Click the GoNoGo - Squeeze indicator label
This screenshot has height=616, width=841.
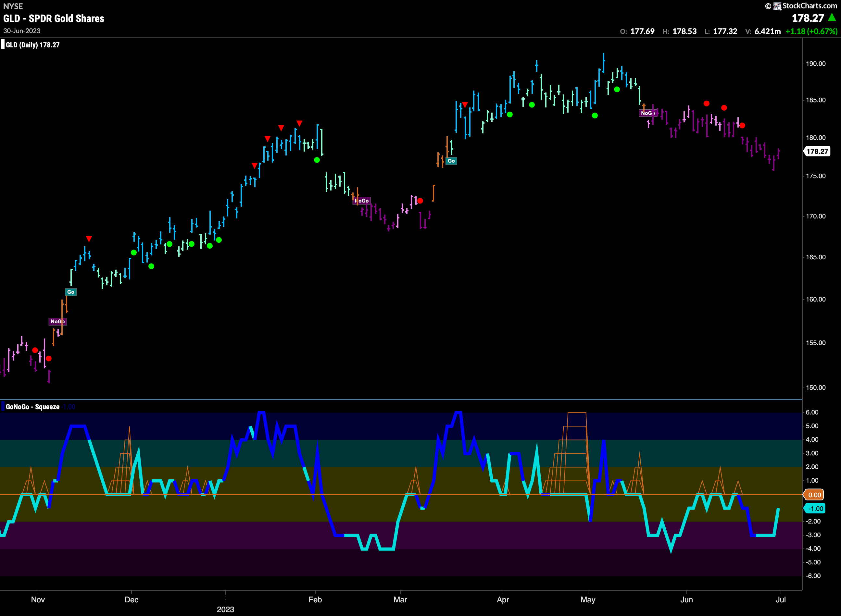point(32,407)
